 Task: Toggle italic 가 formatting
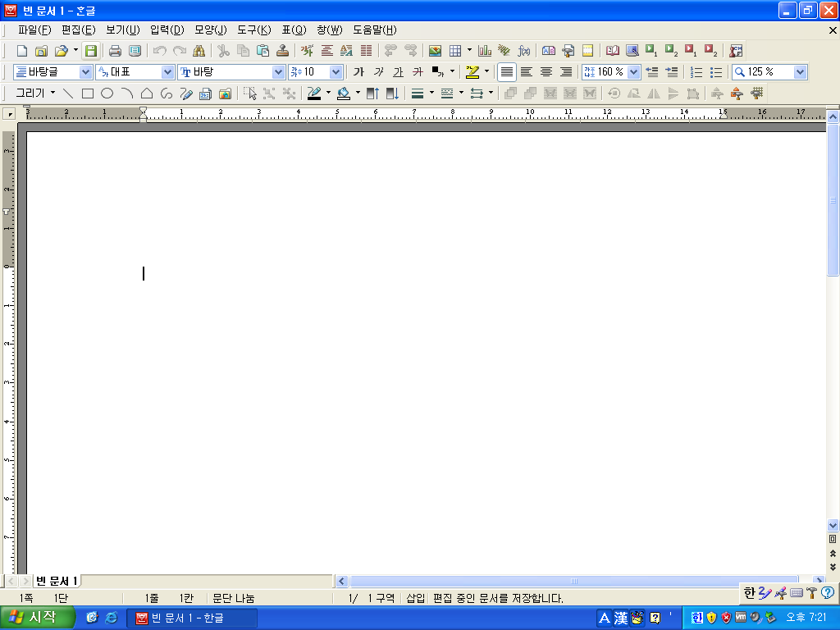(378, 72)
